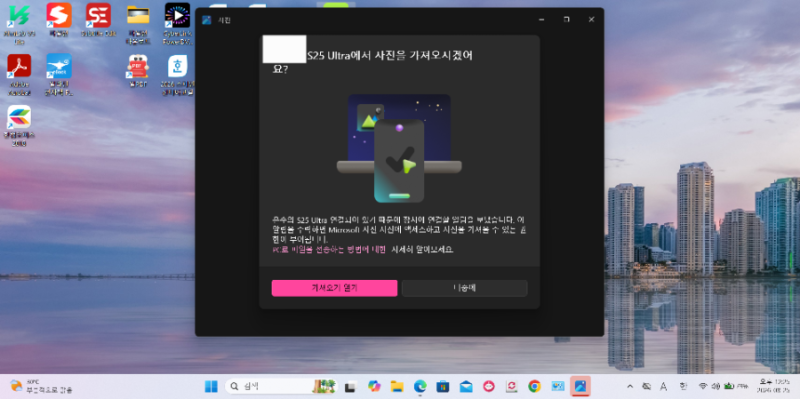Minimize the Photos window
This screenshot has height=399, width=800.
541,19
